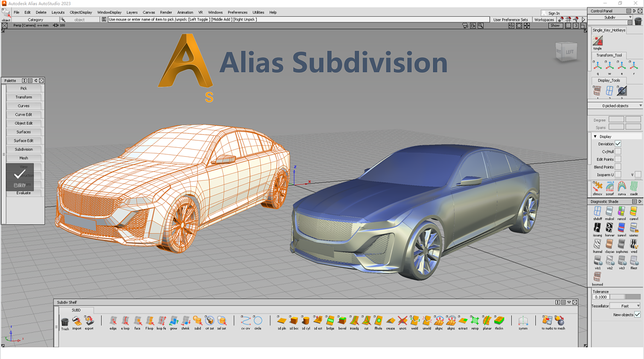The image size is (644, 359).
Task: Open the ObjectDisplay menu
Action: 80,12
